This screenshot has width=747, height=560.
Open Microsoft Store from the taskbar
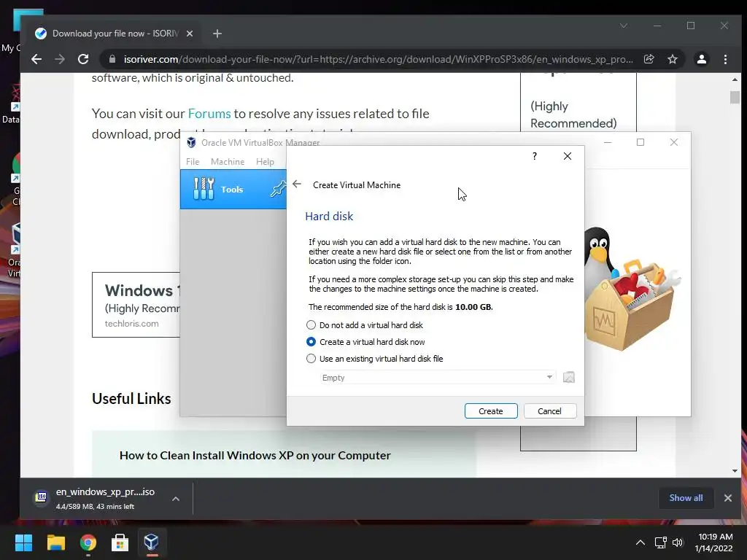[120, 542]
